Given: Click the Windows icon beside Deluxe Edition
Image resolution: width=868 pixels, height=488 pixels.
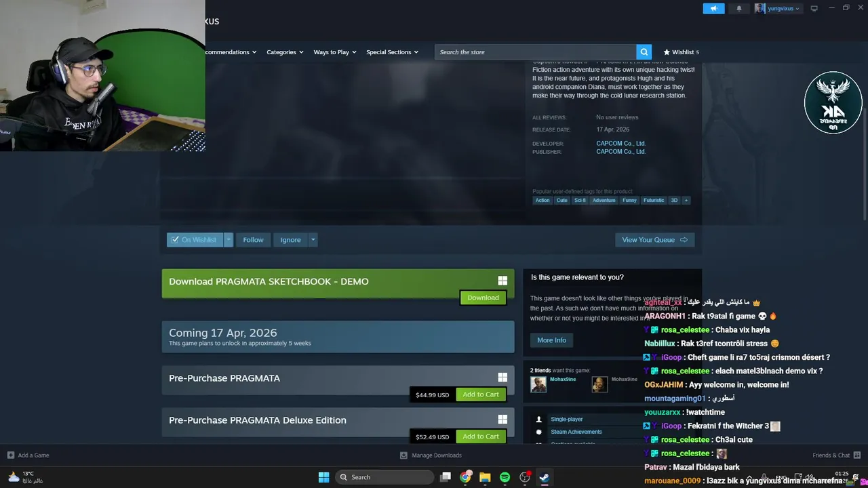Looking at the screenshot, I should [502, 420].
